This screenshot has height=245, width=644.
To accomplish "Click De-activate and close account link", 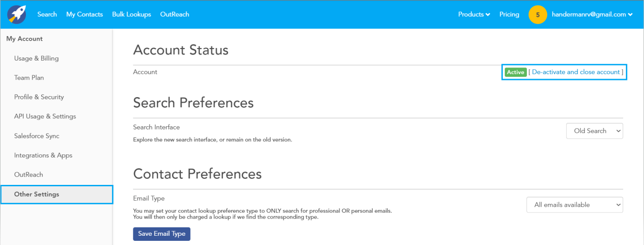I will (x=576, y=72).
